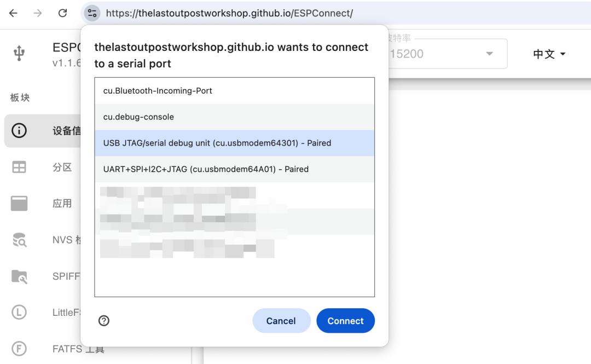The width and height of the screenshot is (591, 364).
Task: Open the FATFS 工具 sidebar item
Action: [x=78, y=349]
